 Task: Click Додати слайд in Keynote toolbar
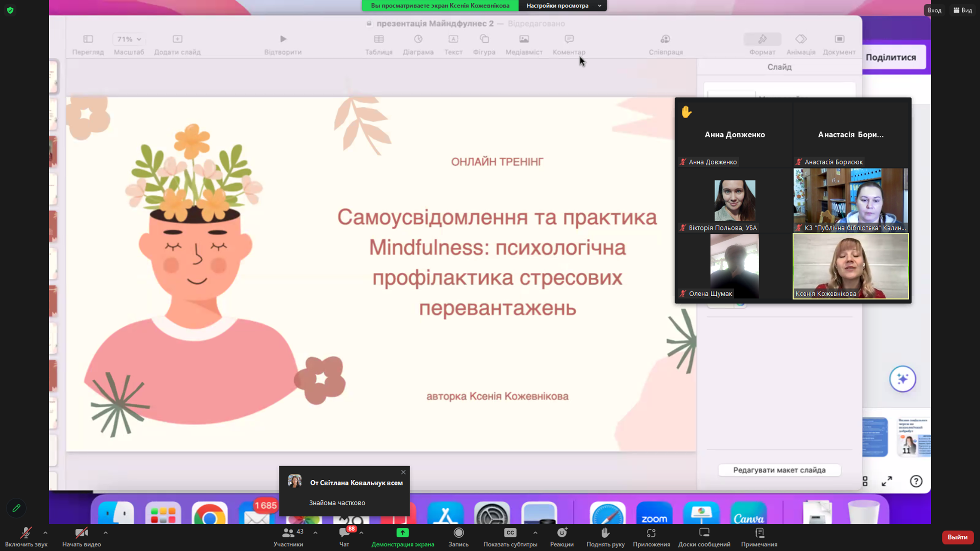coord(177,45)
